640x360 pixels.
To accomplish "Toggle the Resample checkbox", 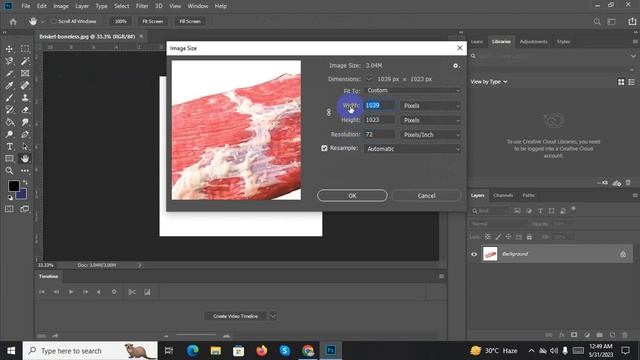I will (324, 148).
